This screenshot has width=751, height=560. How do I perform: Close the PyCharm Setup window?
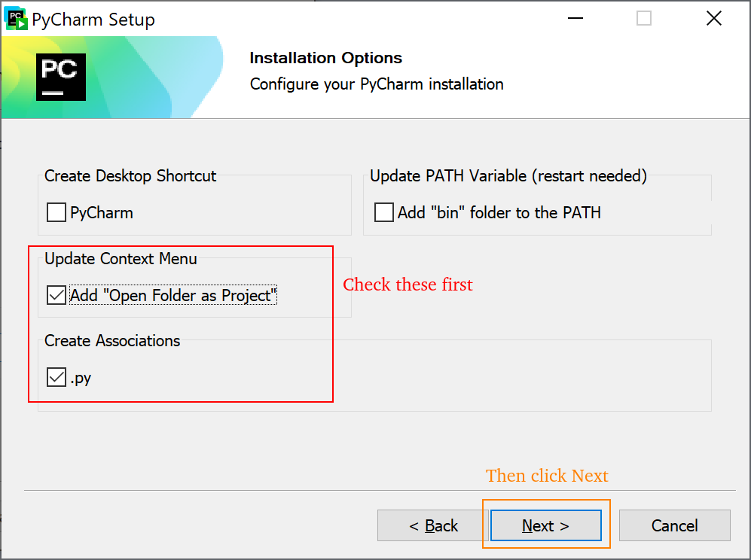[714, 19]
